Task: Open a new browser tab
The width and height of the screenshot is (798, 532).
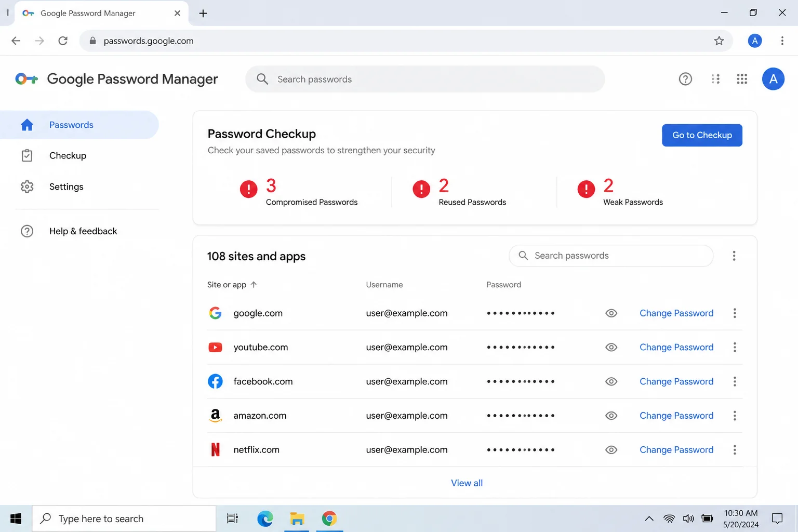Action: (x=203, y=14)
